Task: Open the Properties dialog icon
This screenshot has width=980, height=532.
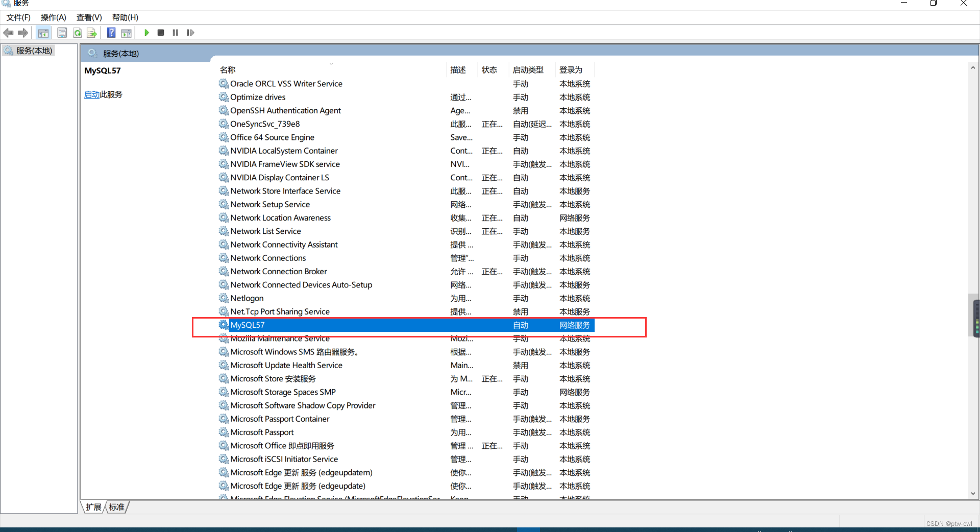Action: pos(62,33)
